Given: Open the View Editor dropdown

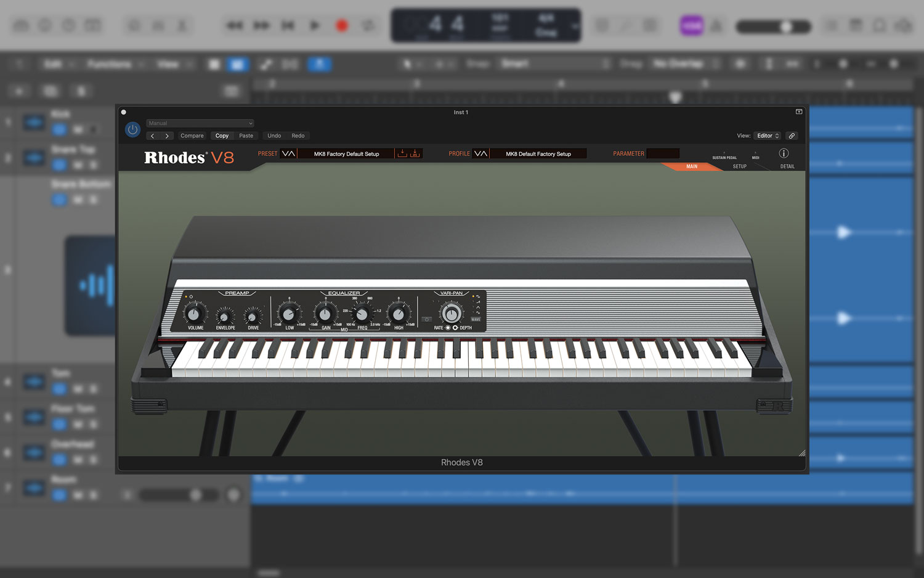Looking at the screenshot, I should click(768, 136).
